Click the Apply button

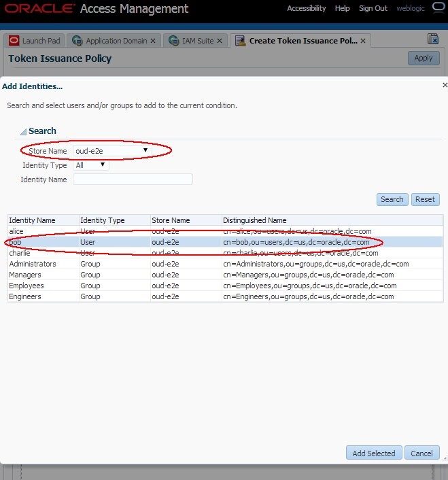pos(424,58)
